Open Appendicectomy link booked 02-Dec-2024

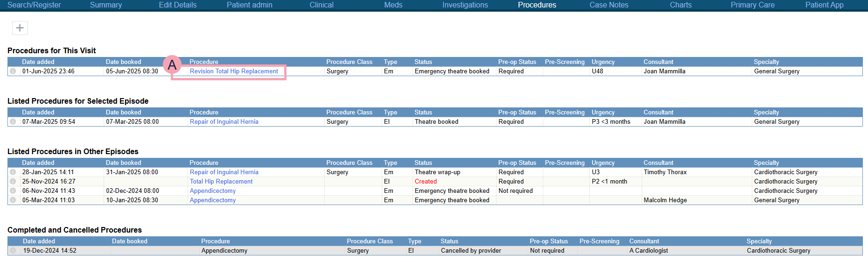(212, 191)
